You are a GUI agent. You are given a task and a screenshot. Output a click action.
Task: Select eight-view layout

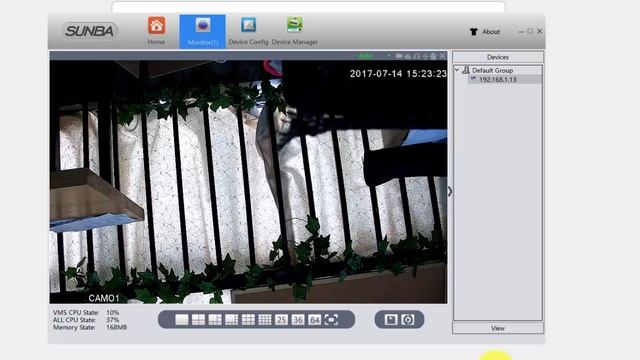[x=231, y=320]
